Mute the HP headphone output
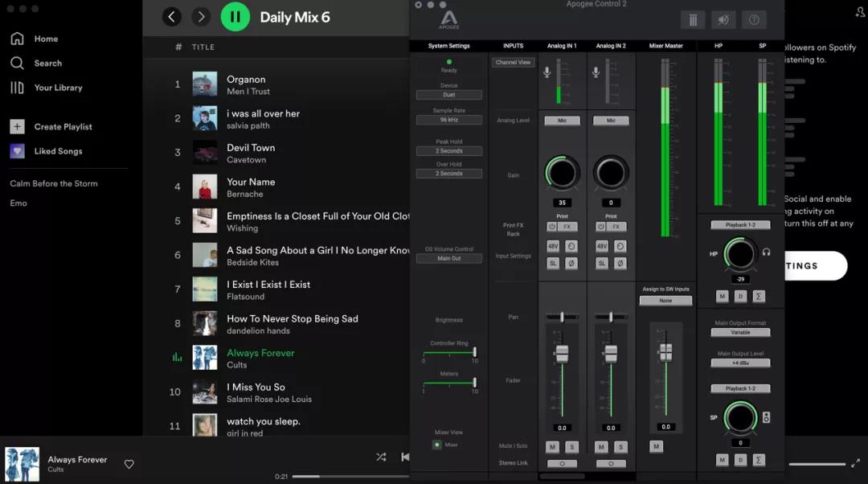Image resolution: width=868 pixels, height=484 pixels. [x=722, y=297]
